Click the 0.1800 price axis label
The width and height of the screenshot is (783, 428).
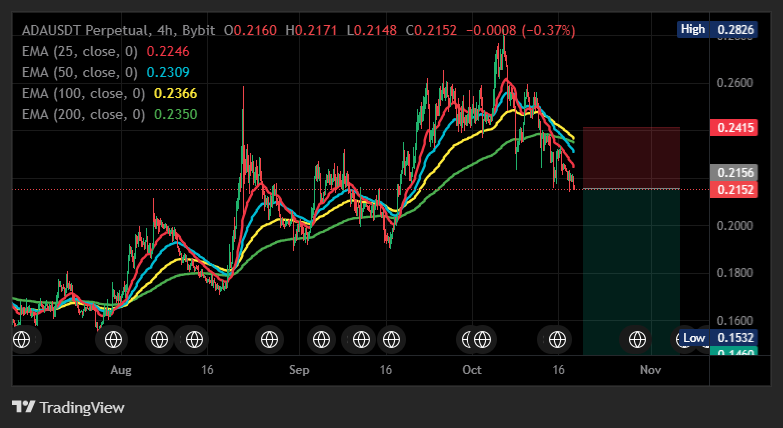coord(735,273)
